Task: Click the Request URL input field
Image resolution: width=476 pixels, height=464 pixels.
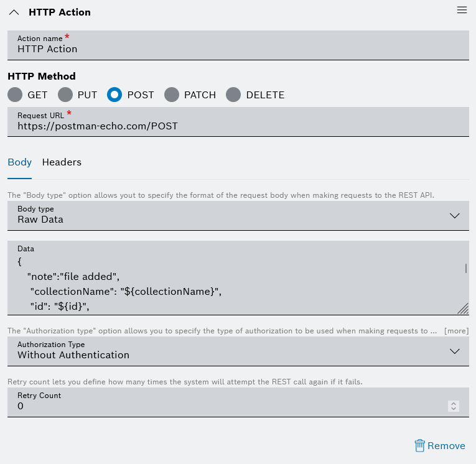Action: [238, 126]
